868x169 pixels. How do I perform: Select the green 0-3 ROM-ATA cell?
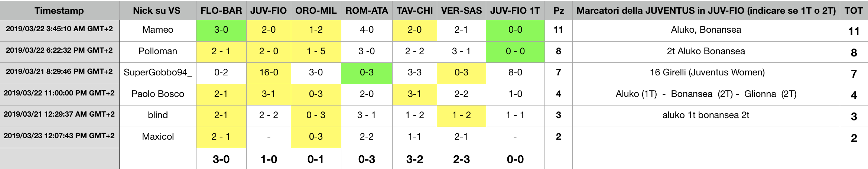pos(367,73)
